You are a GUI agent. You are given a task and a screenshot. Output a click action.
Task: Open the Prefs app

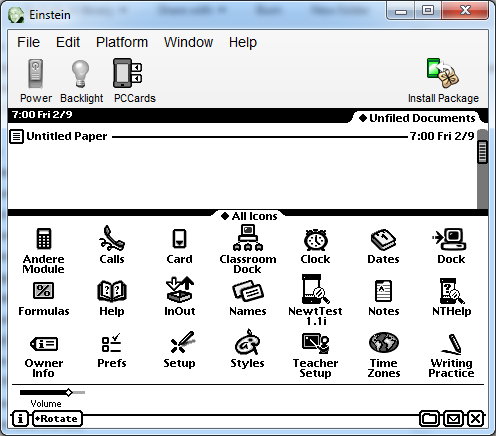coord(112,351)
